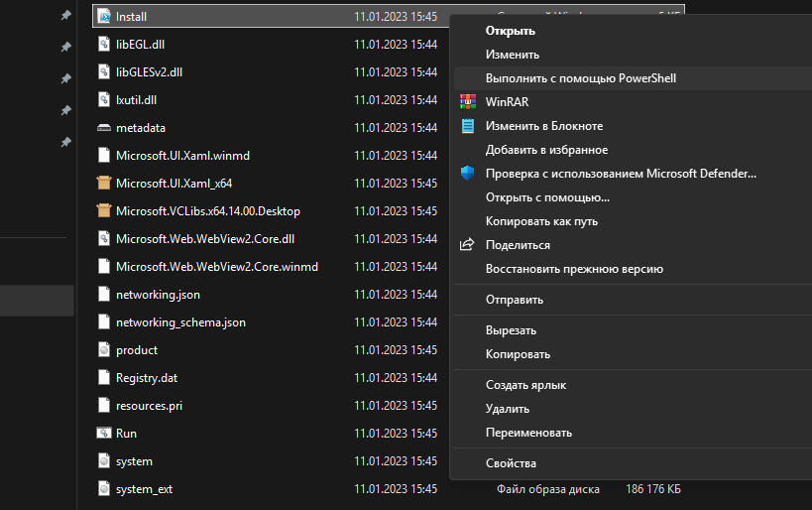Click Копировать как путь entry
812x510 pixels.
pyautogui.click(x=540, y=221)
